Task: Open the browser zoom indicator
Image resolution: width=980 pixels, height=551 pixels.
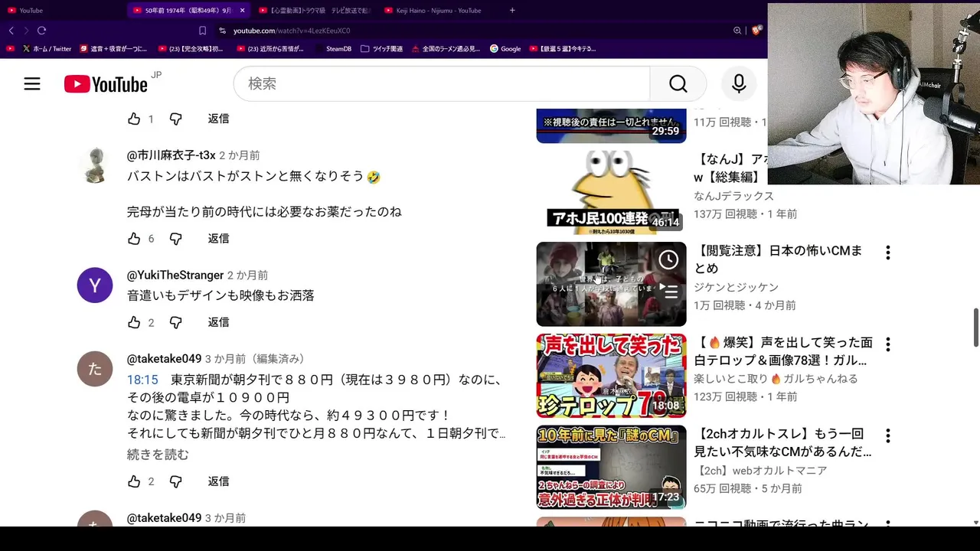Action: coord(737,31)
